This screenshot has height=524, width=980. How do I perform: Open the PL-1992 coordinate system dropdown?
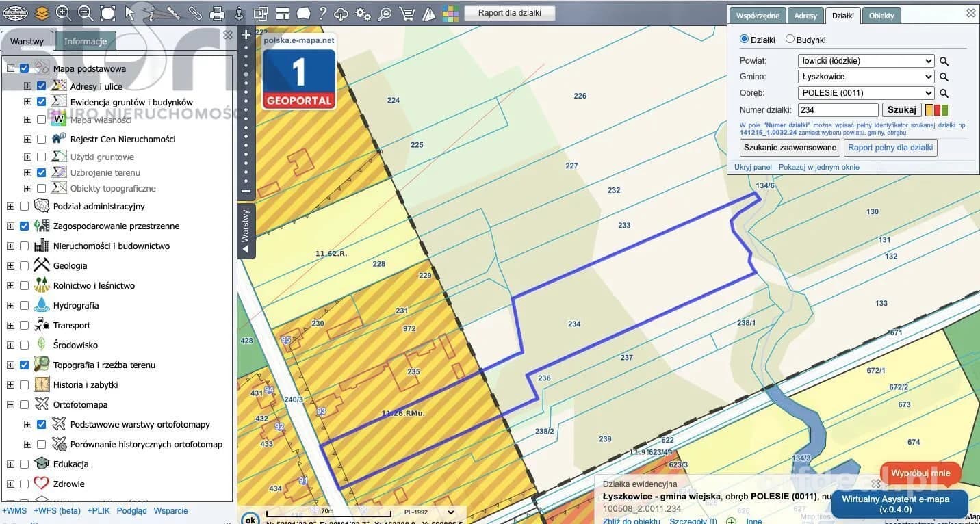tap(430, 512)
